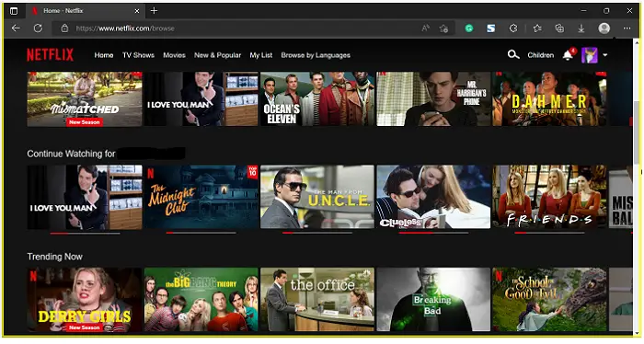644x344 pixels.
Task: Expand profile menu caret arrow
Action: click(605, 55)
